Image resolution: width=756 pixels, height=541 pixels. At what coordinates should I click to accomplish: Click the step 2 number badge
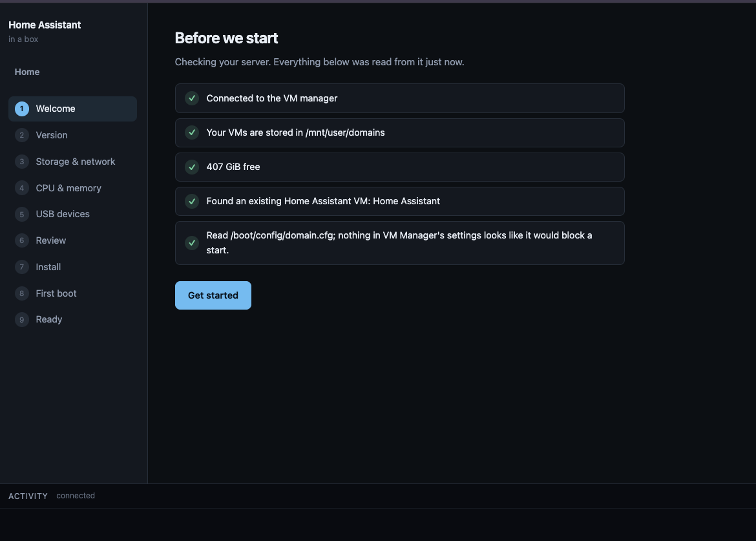point(22,135)
